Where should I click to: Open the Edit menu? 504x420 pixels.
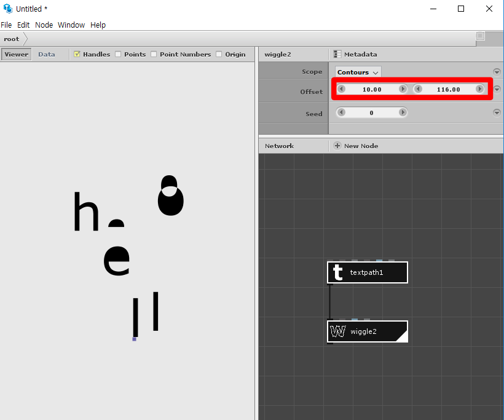23,25
